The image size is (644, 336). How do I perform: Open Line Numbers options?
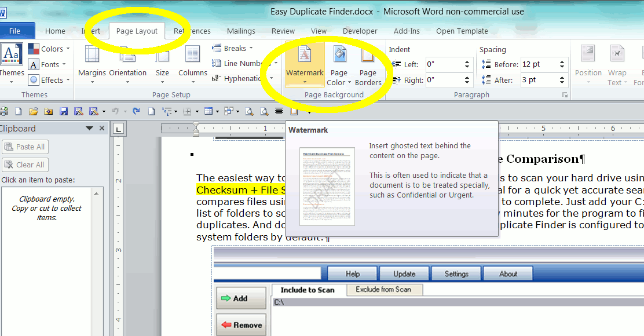click(x=245, y=63)
